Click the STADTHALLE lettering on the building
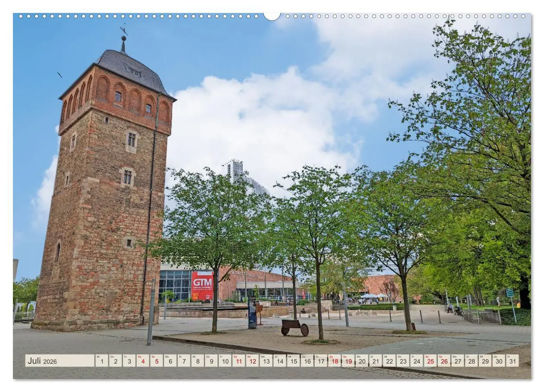The width and height of the screenshot is (544, 392). coord(245,274)
